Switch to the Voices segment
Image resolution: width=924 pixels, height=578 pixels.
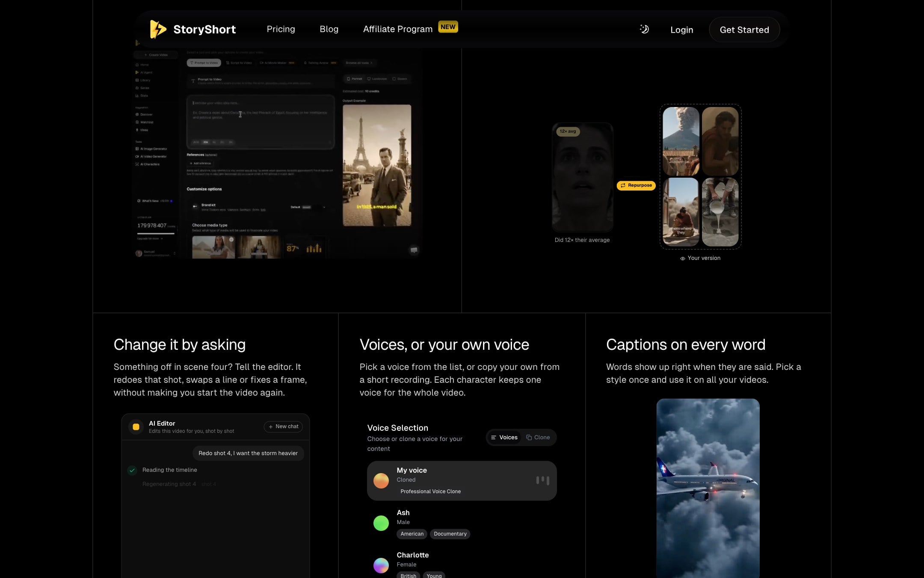pos(504,438)
